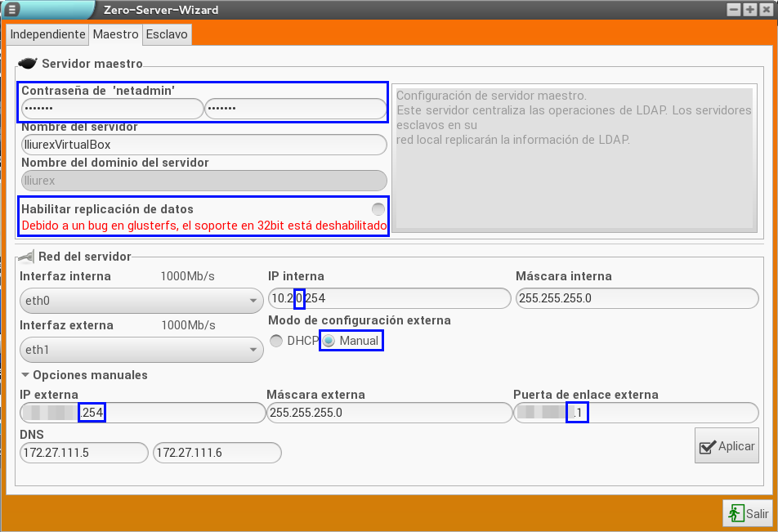The height and width of the screenshot is (532, 778).
Task: Click the first netadmin password field
Action: coord(112,109)
